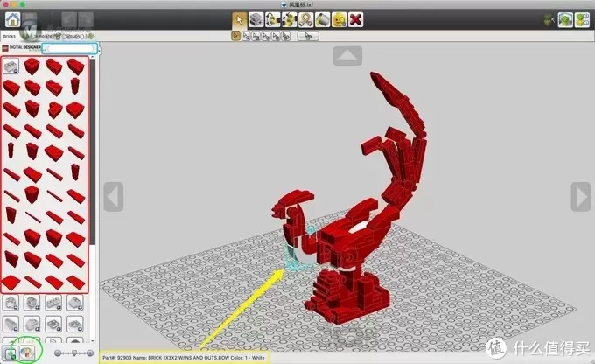
Task: Click the 凤凰林.lxf file title
Action: point(301,4)
